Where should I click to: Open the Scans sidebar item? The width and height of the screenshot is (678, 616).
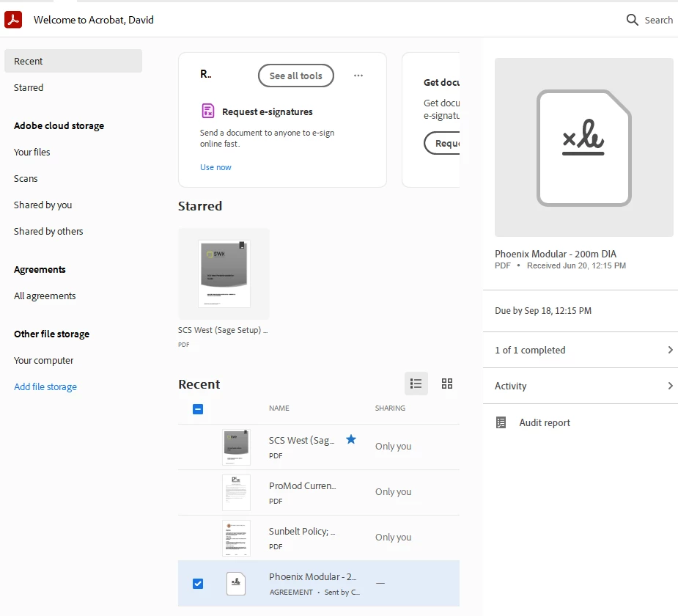26,178
